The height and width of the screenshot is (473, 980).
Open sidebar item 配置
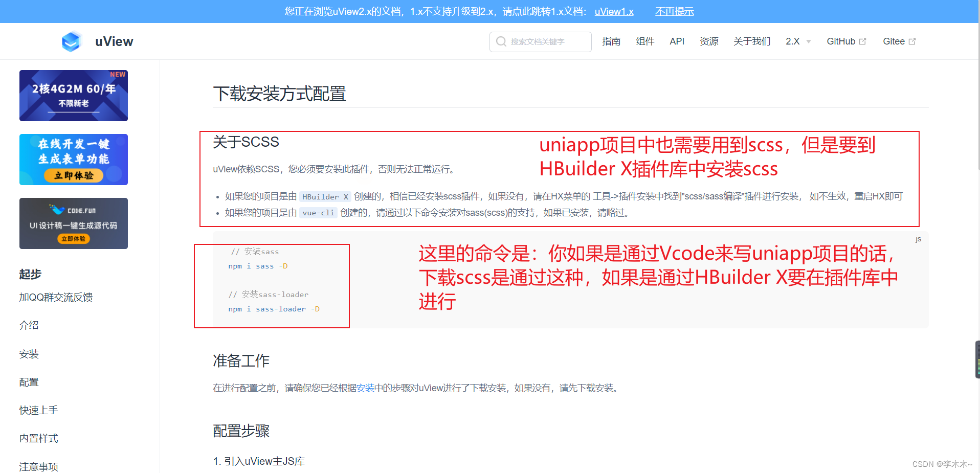point(29,382)
